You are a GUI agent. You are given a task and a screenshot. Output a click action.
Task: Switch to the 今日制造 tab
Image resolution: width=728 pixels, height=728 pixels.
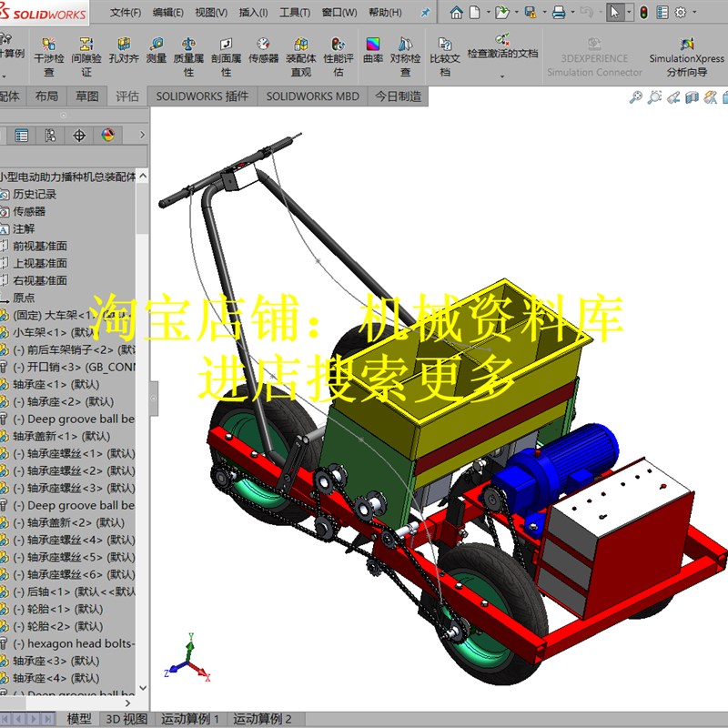(399, 96)
